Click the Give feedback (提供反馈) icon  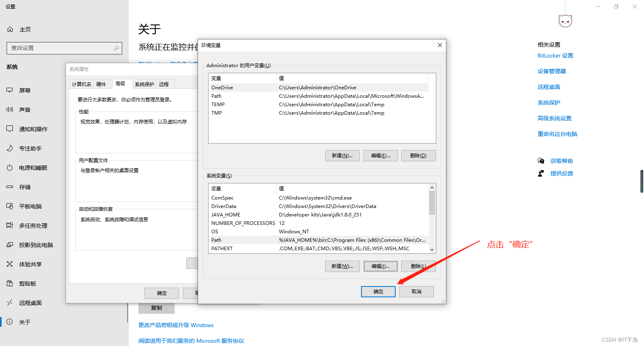tap(541, 173)
